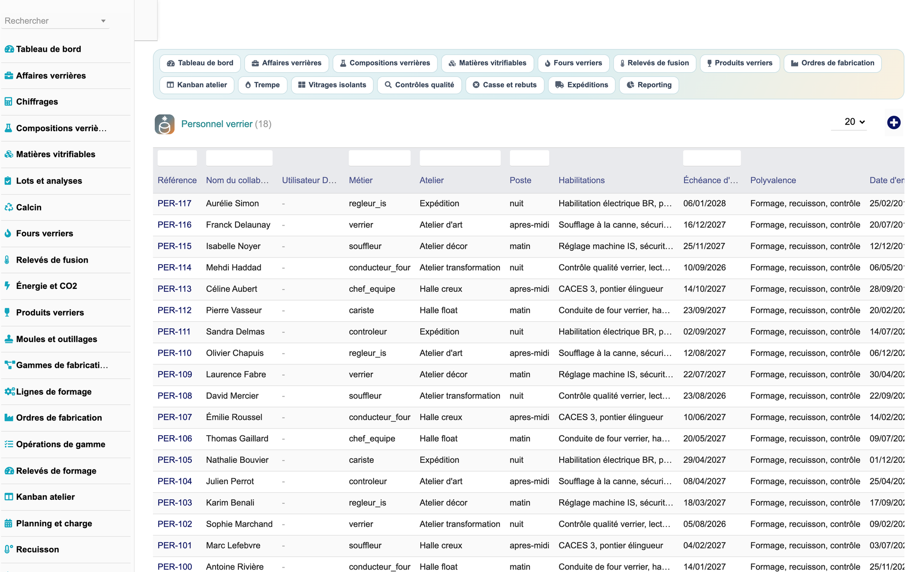Open the Reporting tab
The height and width of the screenshot is (572, 924).
649,85
